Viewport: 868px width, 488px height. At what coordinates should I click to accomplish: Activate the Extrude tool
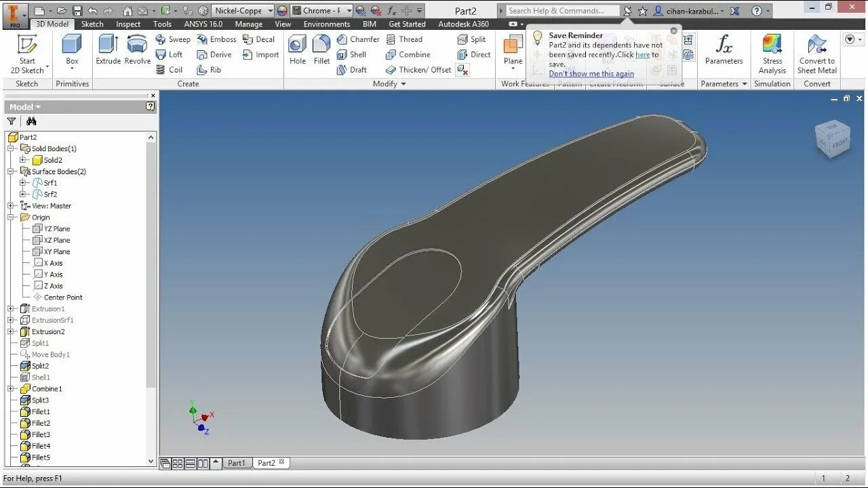pyautogui.click(x=108, y=49)
